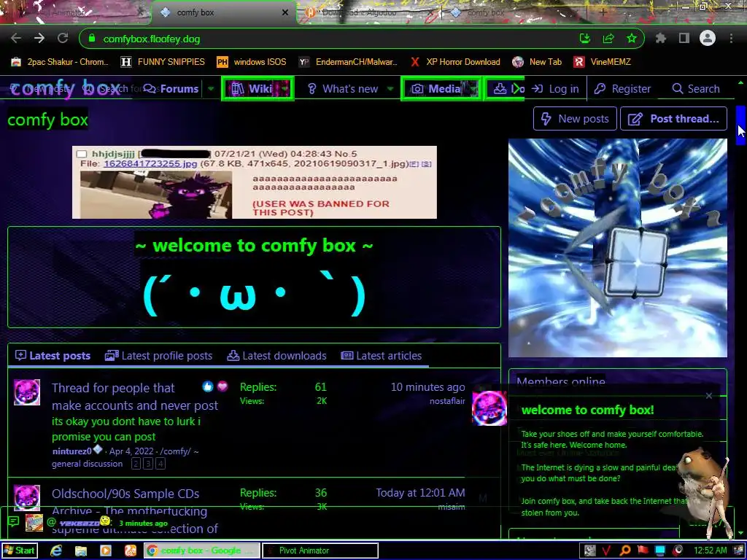
Task: Open the Chrome profile avatar
Action: [x=708, y=38]
